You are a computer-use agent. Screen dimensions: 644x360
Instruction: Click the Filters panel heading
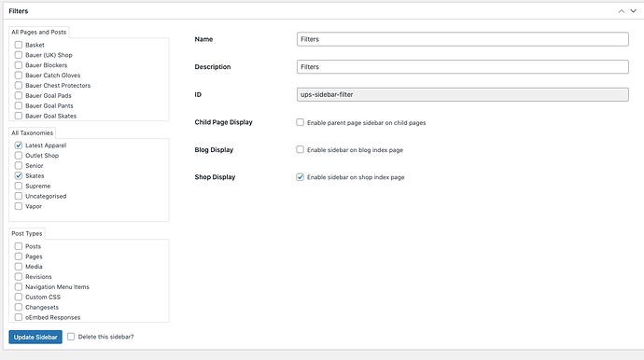click(x=19, y=11)
